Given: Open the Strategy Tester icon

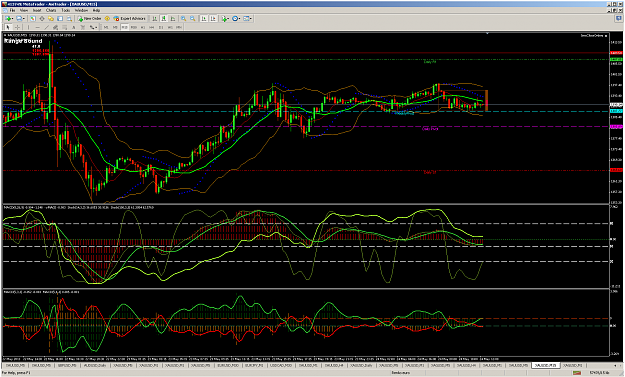Looking at the screenshot, I should [x=69, y=19].
